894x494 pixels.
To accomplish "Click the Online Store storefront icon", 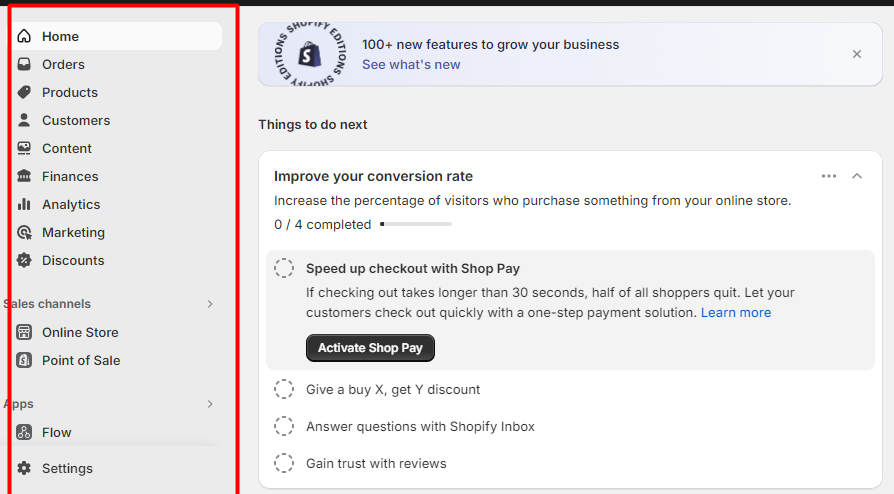I will tap(24, 332).
